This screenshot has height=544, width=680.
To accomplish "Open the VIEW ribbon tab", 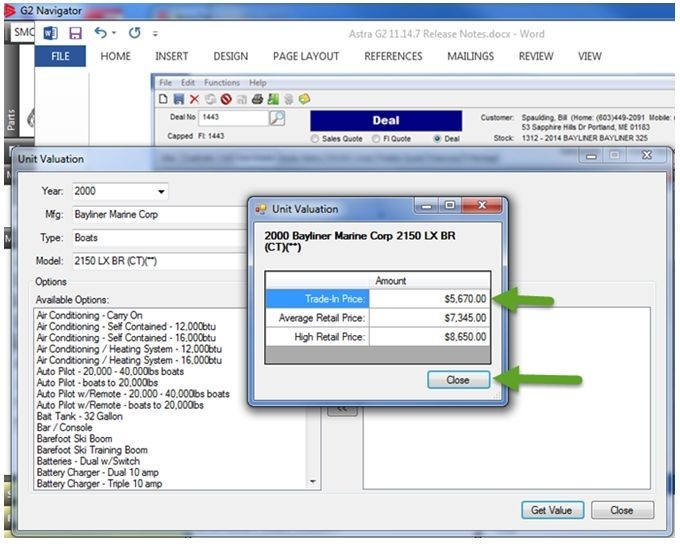I will tap(590, 56).
